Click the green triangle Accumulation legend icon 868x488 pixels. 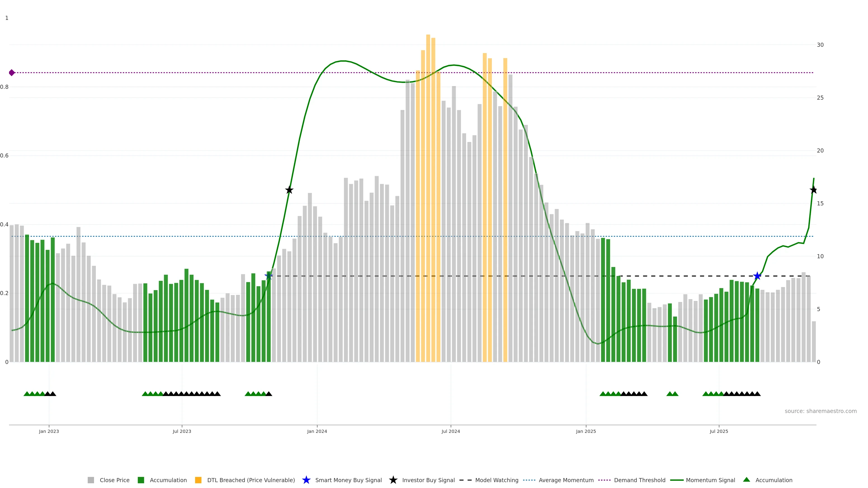[x=746, y=480]
